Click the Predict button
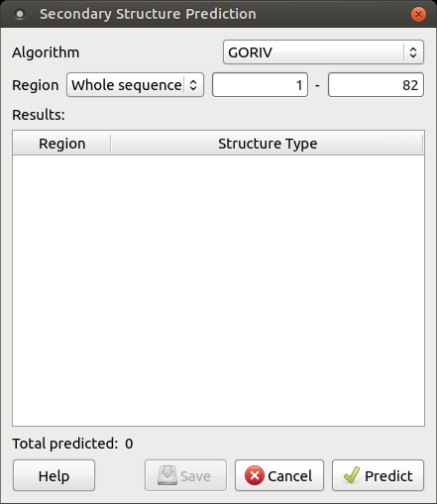 (378, 475)
